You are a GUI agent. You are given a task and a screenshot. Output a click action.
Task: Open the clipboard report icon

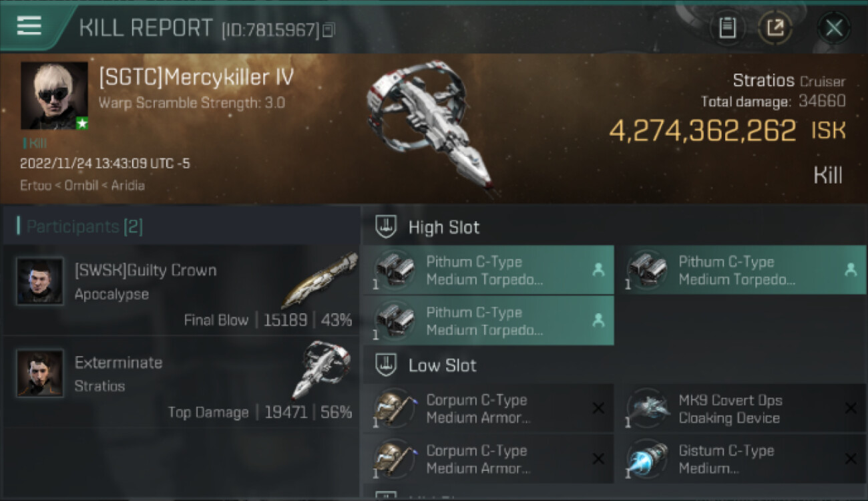tap(727, 27)
